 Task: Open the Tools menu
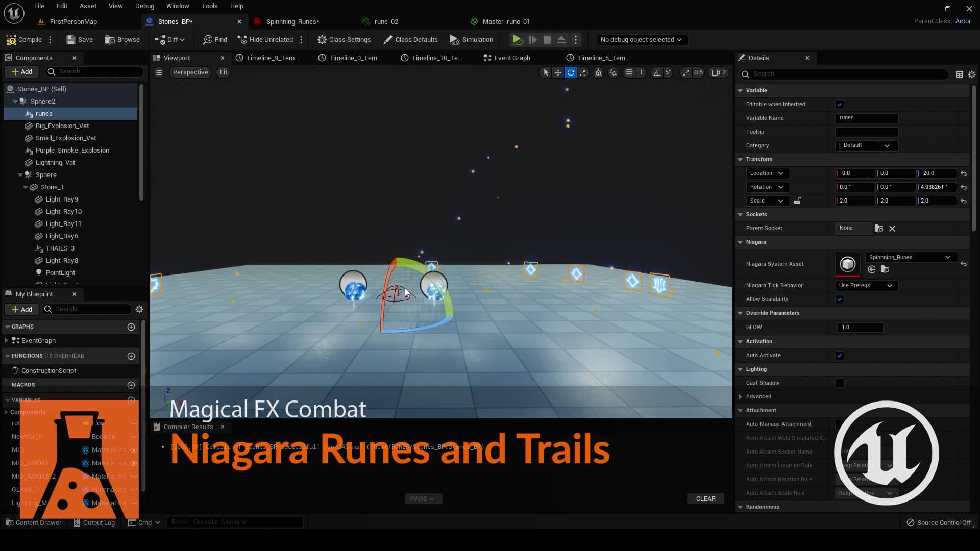pyautogui.click(x=209, y=6)
